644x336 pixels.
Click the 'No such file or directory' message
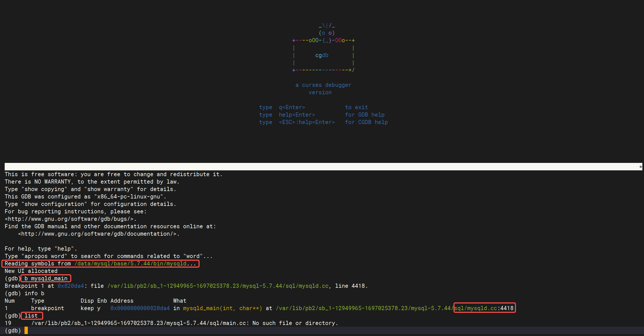295,323
